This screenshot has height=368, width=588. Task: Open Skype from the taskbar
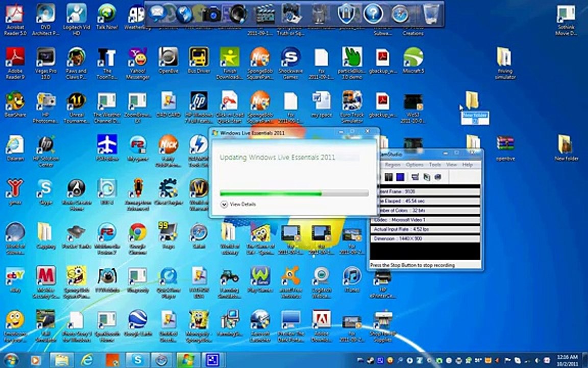coord(137,360)
